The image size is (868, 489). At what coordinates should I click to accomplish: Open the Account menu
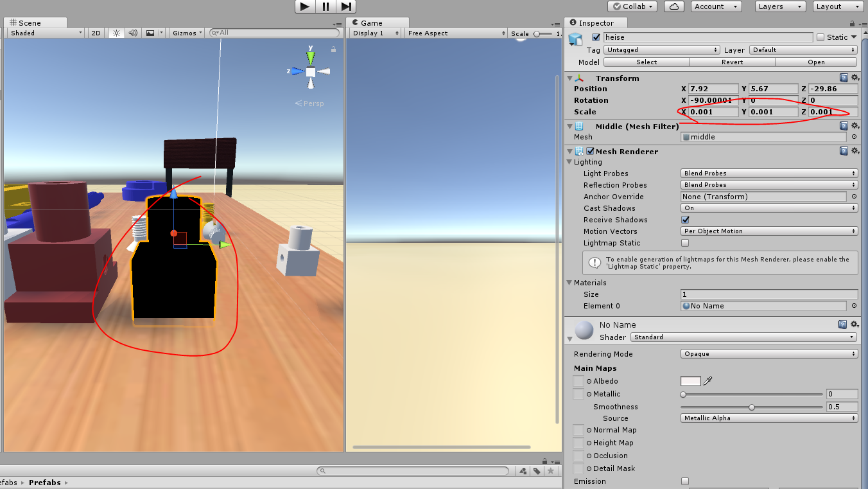point(716,6)
